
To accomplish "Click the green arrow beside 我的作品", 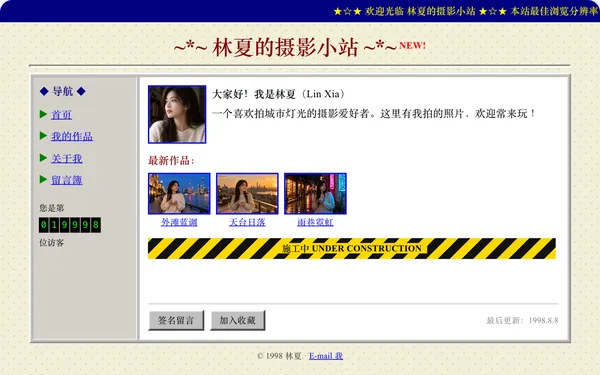I will coord(43,135).
